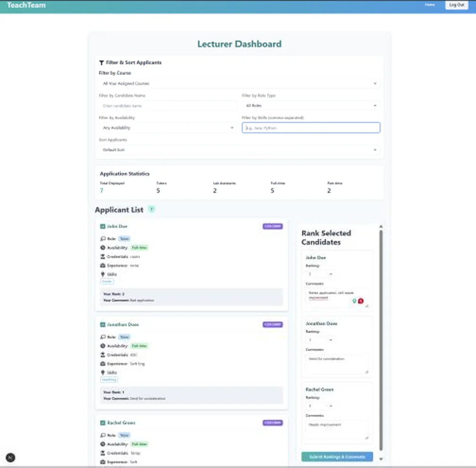Click the Comments box for Rachel Green
Viewport: 476px width, 468px height.
click(x=337, y=430)
